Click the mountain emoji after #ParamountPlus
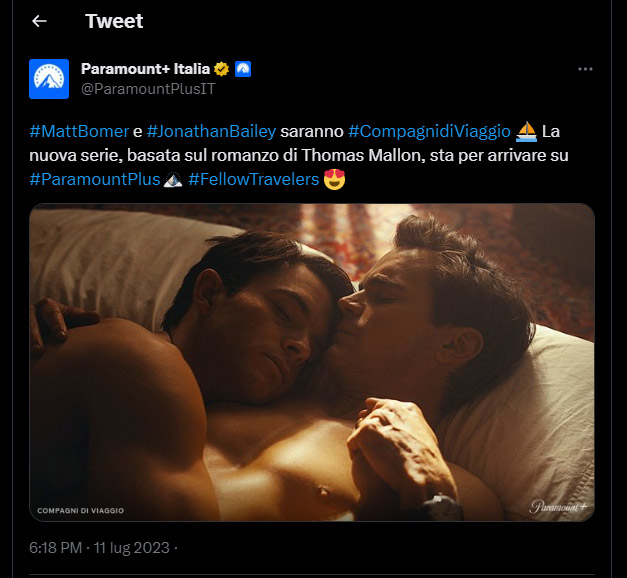The width and height of the screenshot is (627, 578). (172, 180)
